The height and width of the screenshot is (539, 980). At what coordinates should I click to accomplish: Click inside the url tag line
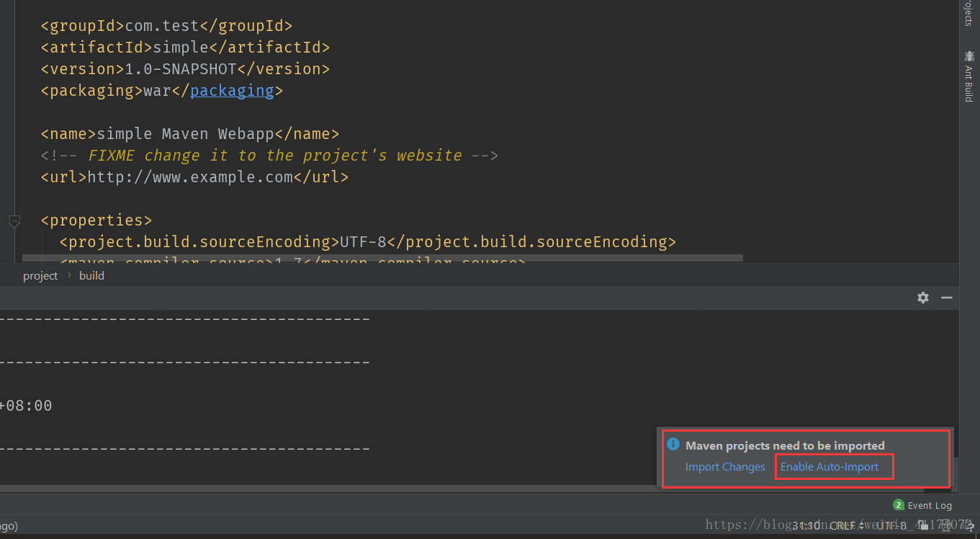pos(194,177)
